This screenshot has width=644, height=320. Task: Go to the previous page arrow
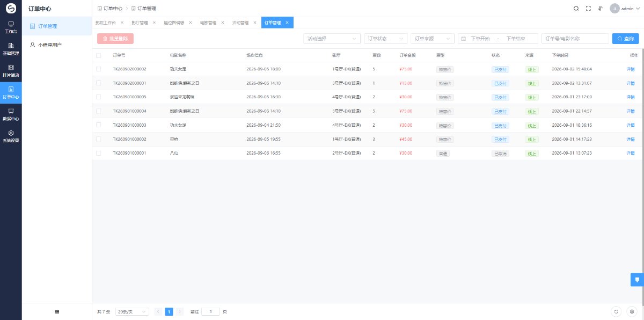pos(158,311)
